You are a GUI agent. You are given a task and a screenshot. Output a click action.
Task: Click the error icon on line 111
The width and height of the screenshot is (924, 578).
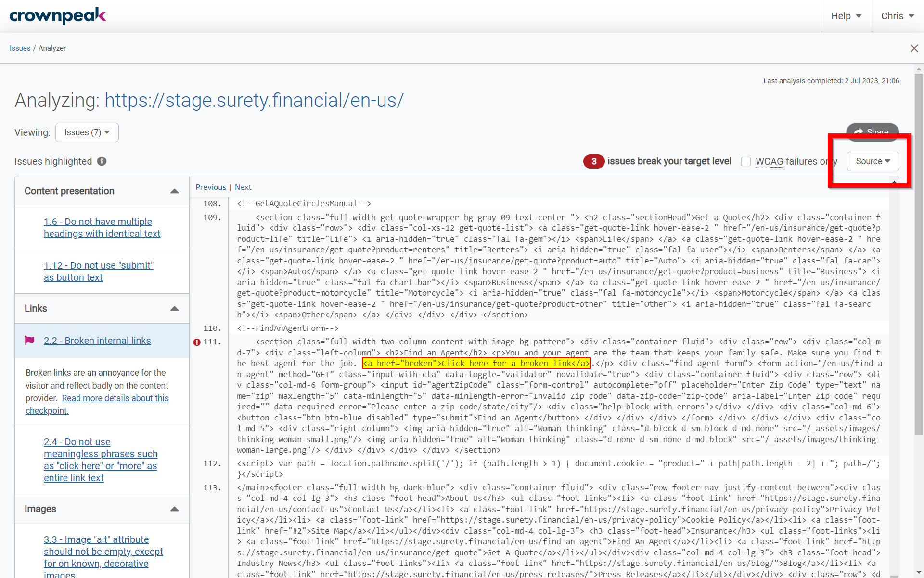click(x=197, y=342)
